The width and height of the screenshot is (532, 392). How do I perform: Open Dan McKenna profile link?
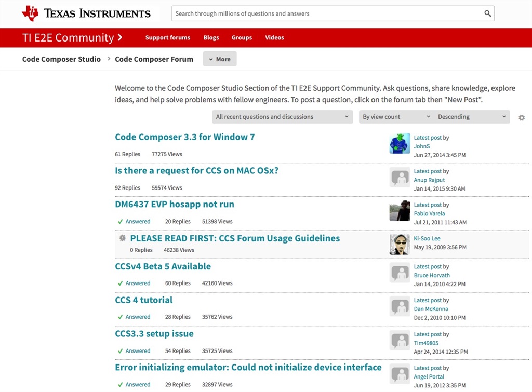pyautogui.click(x=431, y=309)
